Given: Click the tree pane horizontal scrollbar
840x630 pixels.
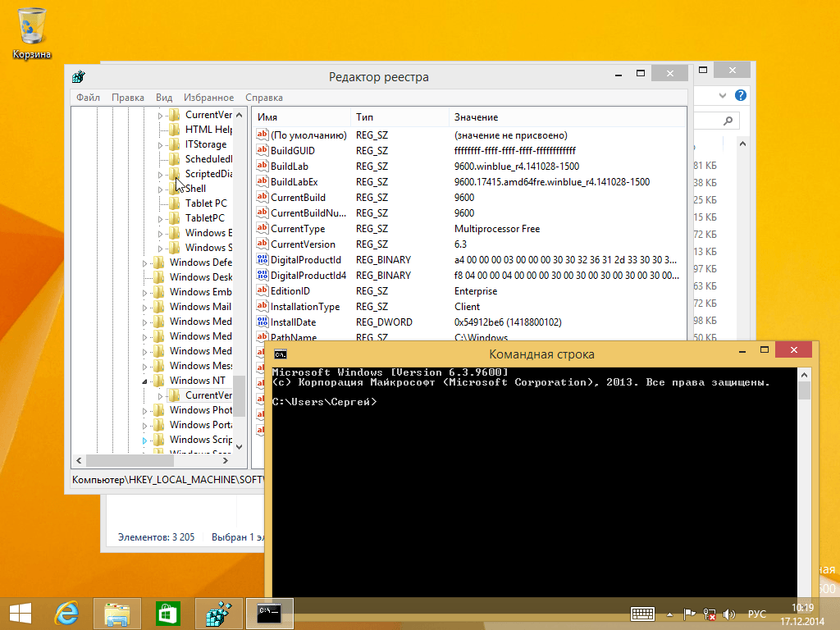Looking at the screenshot, I should pyautogui.click(x=152, y=460).
